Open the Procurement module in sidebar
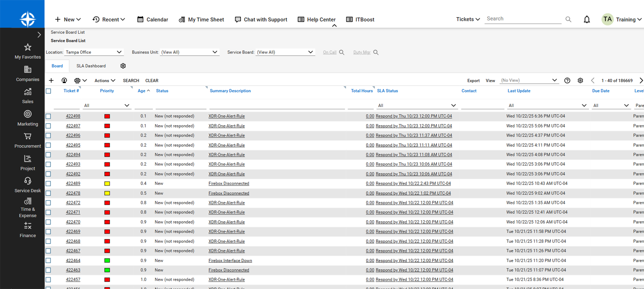 tap(28, 141)
